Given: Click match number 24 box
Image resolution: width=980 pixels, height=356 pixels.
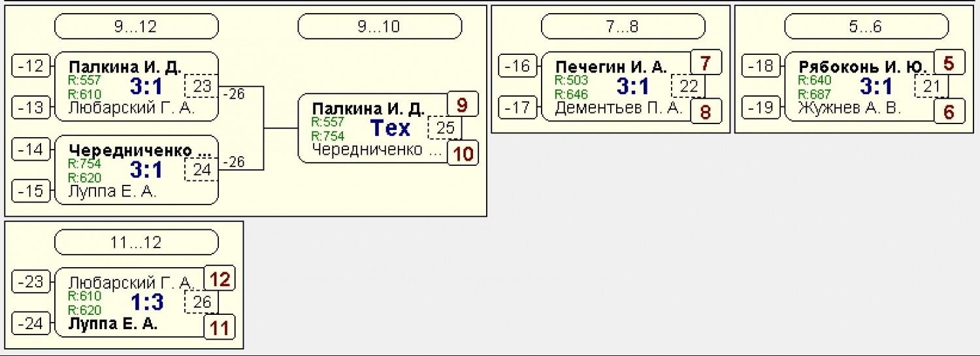Looking at the screenshot, I should [x=202, y=170].
